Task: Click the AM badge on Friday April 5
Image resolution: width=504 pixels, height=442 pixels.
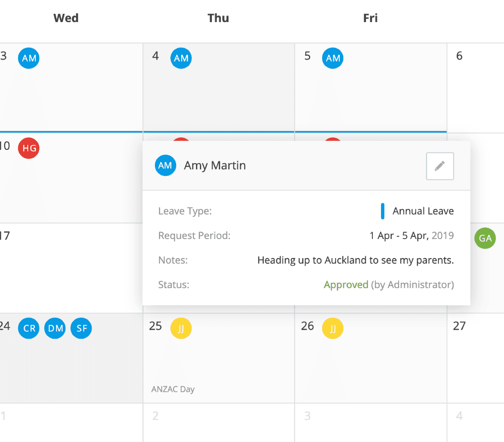Action: pos(333,58)
